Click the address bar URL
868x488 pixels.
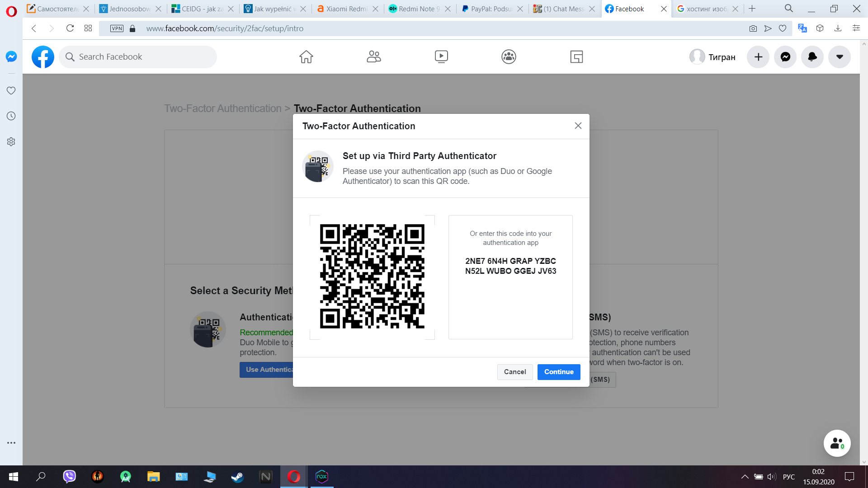pos(225,28)
